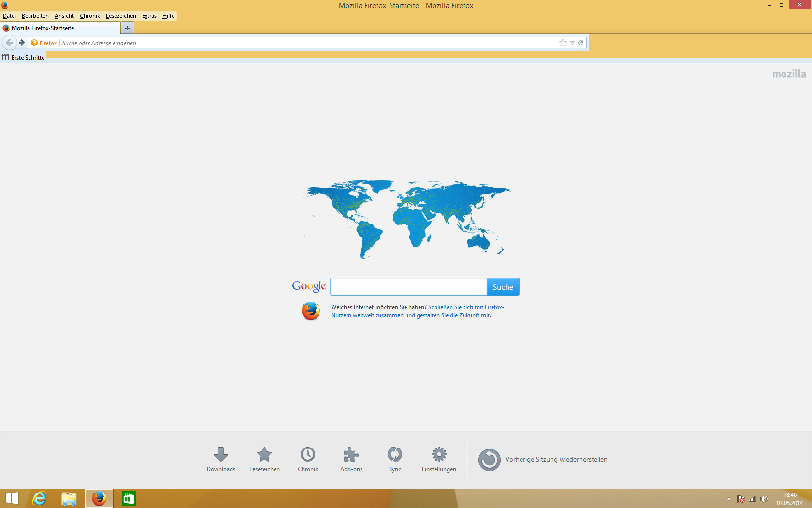Select the Mozilla Firefox-Startseite tab

pyautogui.click(x=60, y=28)
